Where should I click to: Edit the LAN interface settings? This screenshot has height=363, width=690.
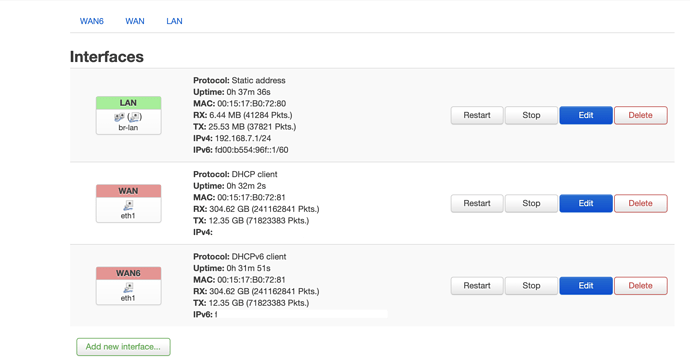tap(586, 115)
